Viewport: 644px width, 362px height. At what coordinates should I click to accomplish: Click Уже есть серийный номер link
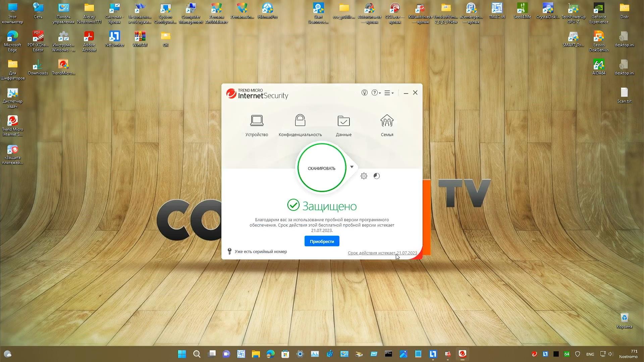point(261,252)
